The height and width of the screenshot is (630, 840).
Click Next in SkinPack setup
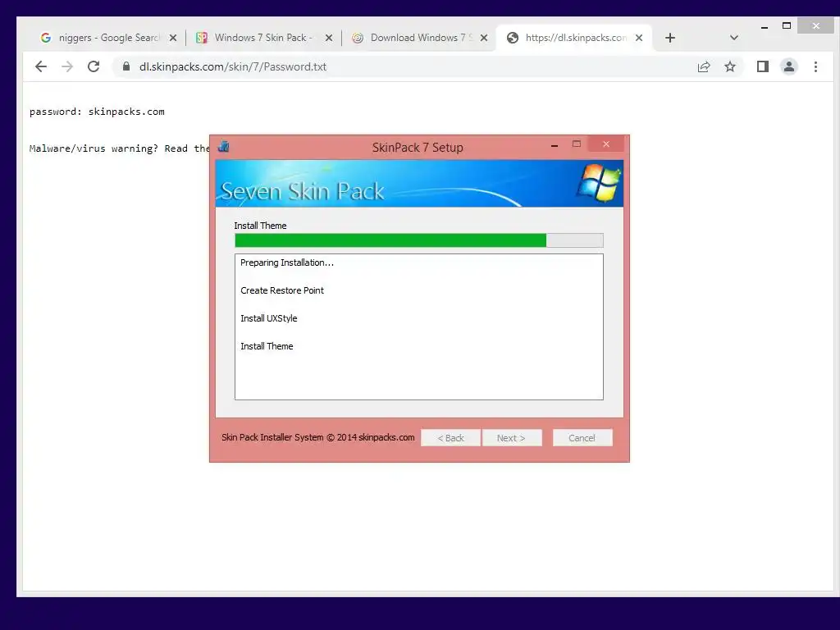(512, 438)
